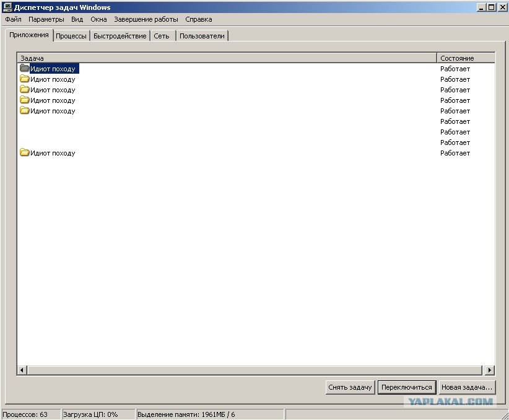Image resolution: width=509 pixels, height=420 pixels.
Task: Open the Параметры menu
Action: tap(46, 19)
